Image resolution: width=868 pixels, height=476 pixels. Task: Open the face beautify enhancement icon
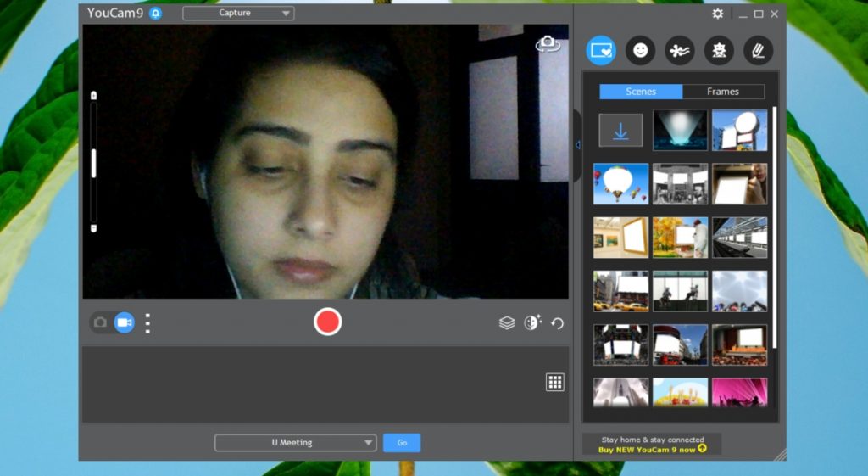point(532,322)
